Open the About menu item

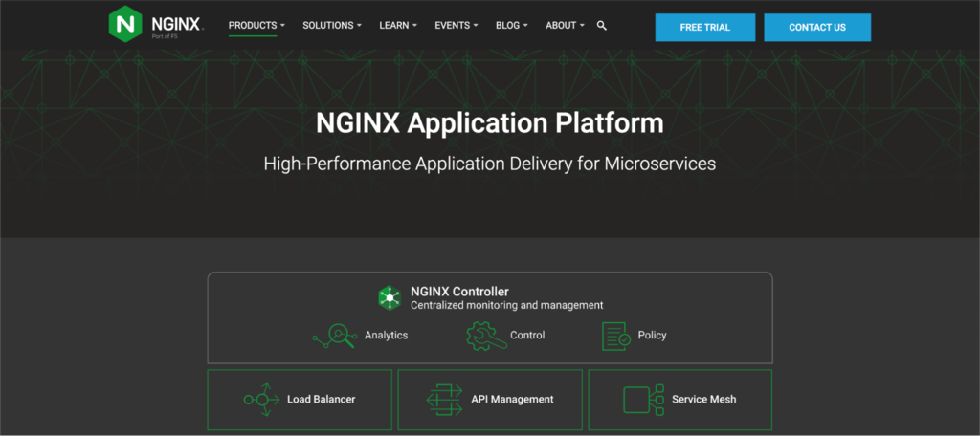[x=565, y=26]
